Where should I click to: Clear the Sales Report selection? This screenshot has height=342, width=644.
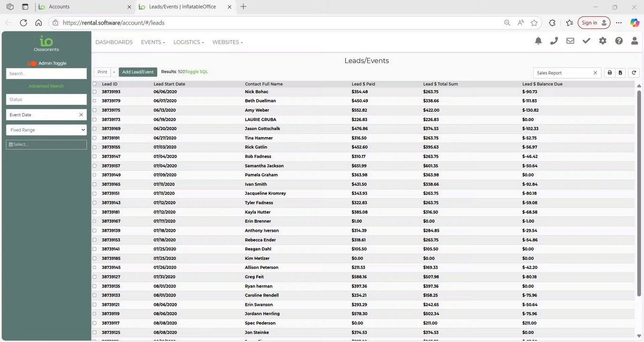click(595, 73)
